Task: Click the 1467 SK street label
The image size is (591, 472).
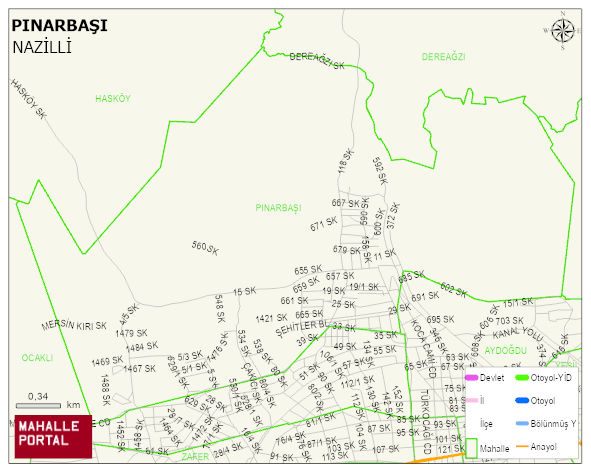Action: pyautogui.click(x=139, y=368)
